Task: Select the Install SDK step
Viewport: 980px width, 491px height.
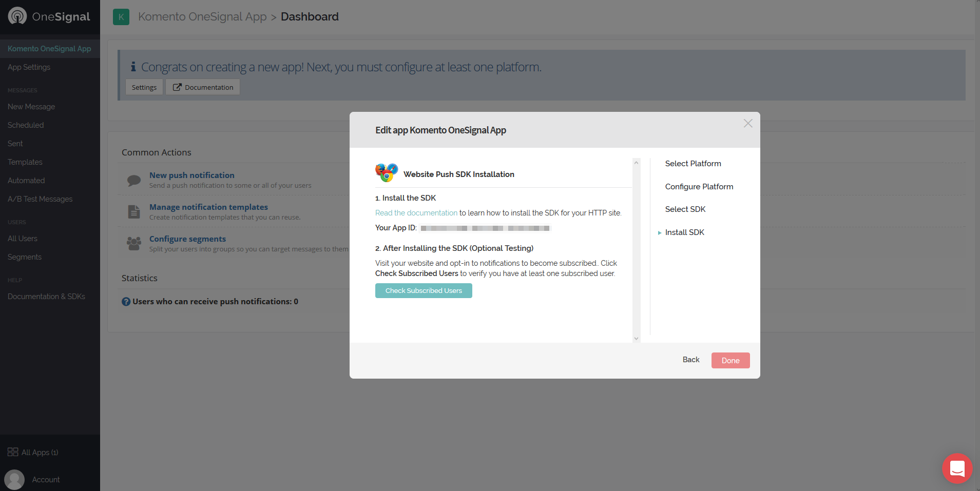Action: coord(685,232)
